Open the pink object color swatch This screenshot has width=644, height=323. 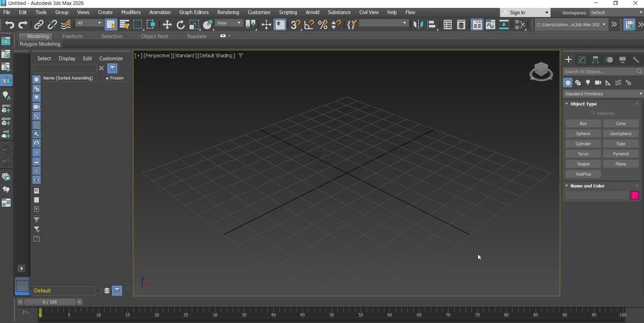(x=635, y=195)
